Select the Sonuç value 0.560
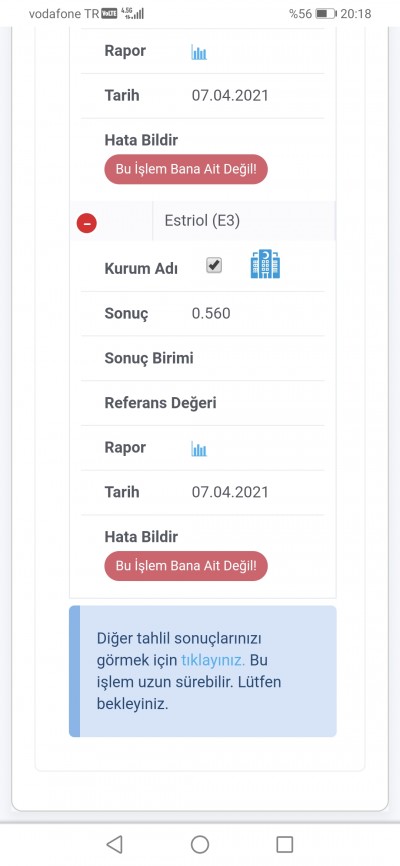This screenshot has width=400, height=866. [x=211, y=314]
